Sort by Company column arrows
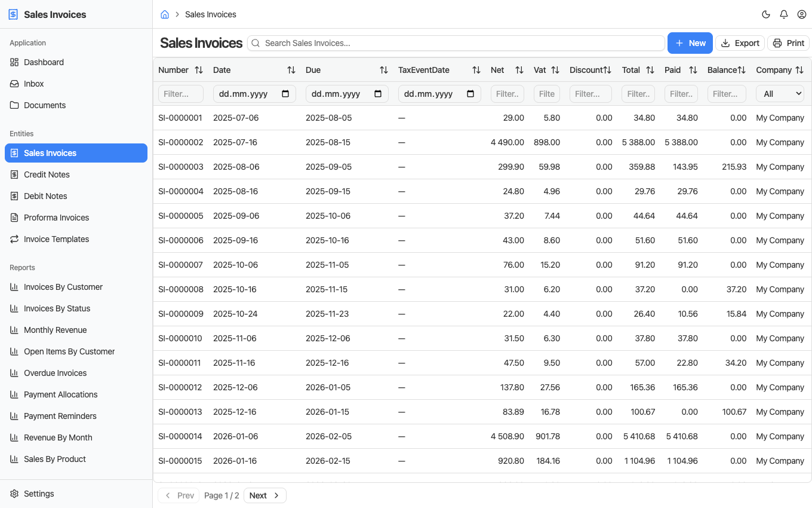The height and width of the screenshot is (508, 812). [799, 70]
